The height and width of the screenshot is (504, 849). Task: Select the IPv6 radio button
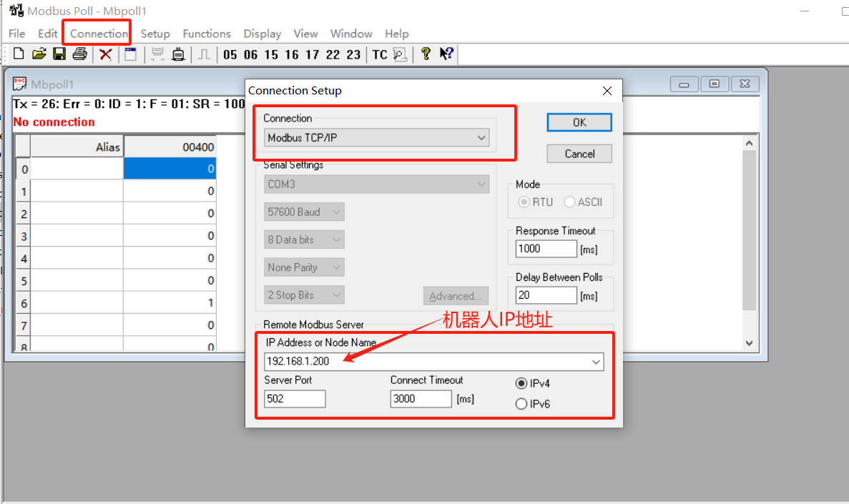click(x=521, y=404)
